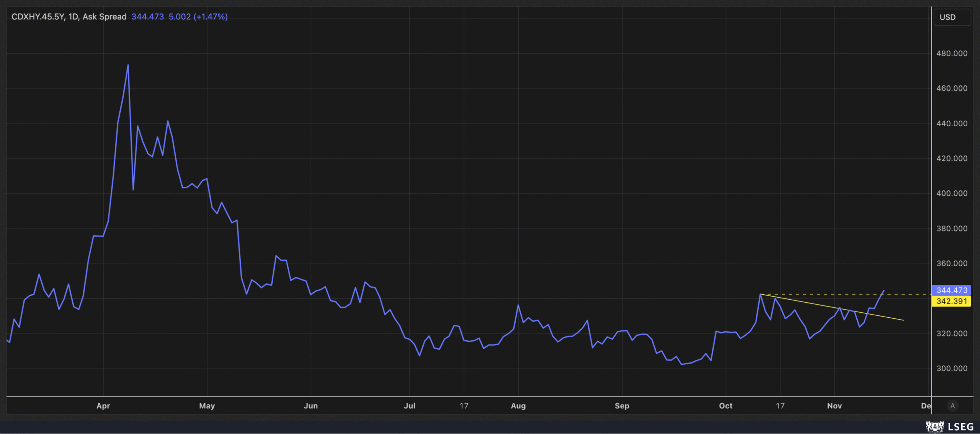
Task: Click the LSEG logo
Action: click(x=950, y=426)
